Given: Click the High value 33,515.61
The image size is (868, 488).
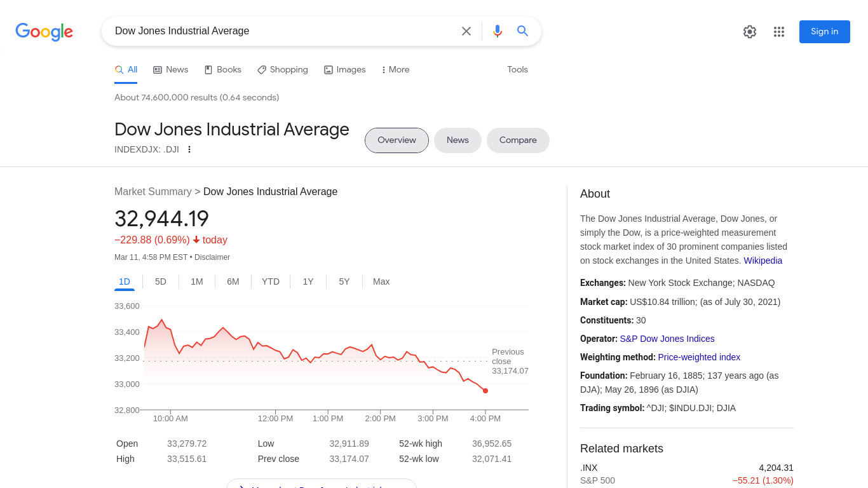Looking at the screenshot, I should coord(187,459).
